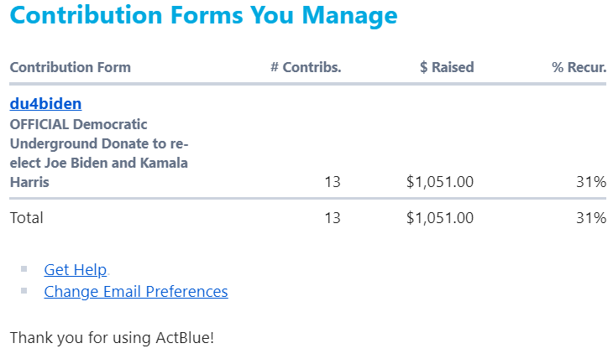This screenshot has height=364, width=613.
Task: Click the square bullet beside Get Help
Action: click(x=24, y=269)
